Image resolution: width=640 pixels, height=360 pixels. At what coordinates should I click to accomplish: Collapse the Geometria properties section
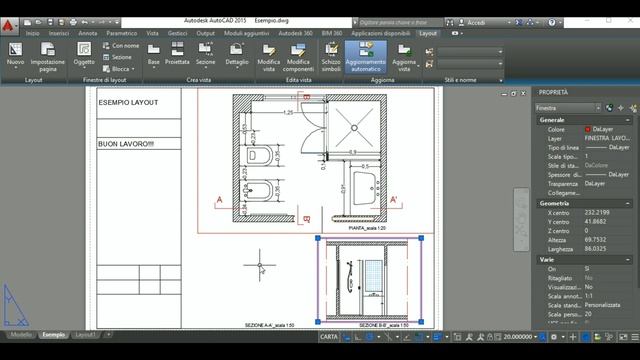(x=627, y=203)
